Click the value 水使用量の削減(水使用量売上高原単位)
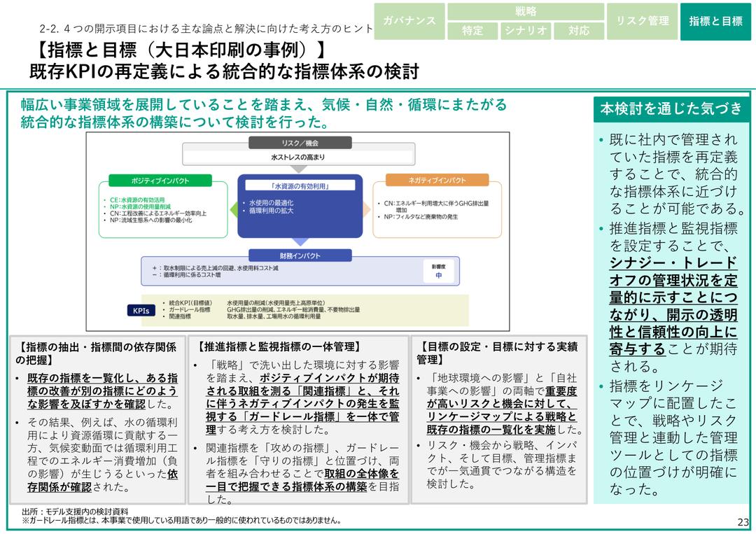The height and width of the screenshot is (534, 756). pyautogui.click(x=276, y=302)
